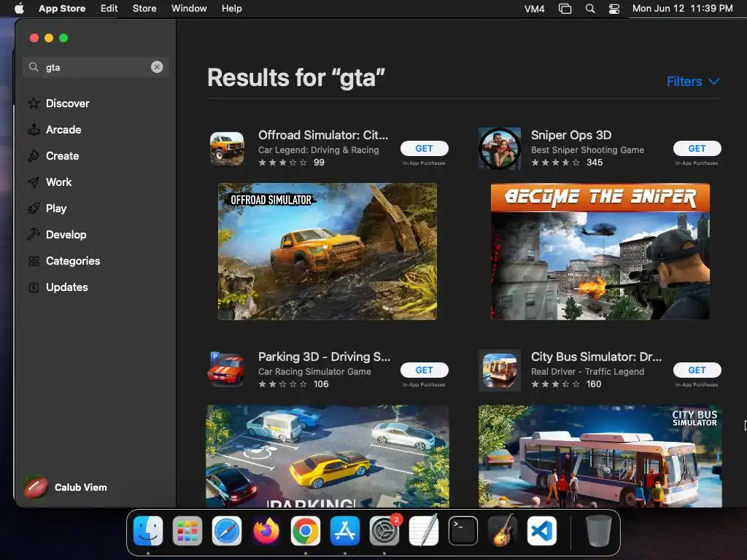Click the VM4 menu bar item
Image resolution: width=747 pixels, height=560 pixels.
point(535,9)
